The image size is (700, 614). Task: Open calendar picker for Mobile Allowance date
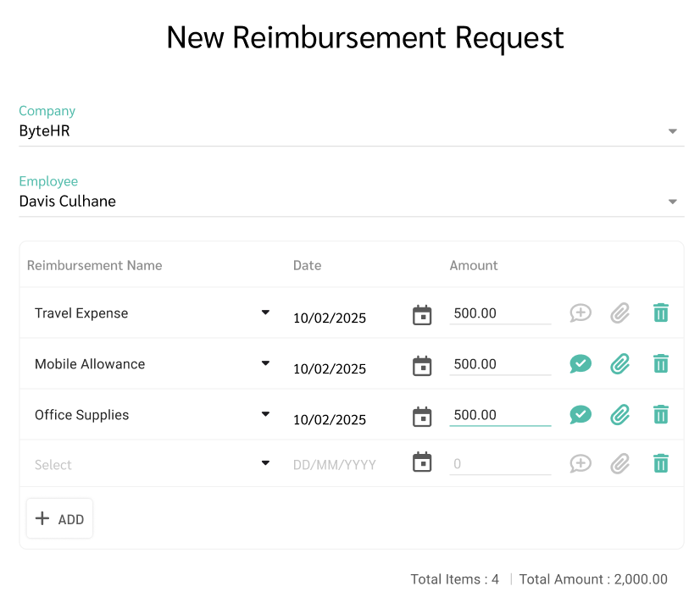(x=422, y=366)
